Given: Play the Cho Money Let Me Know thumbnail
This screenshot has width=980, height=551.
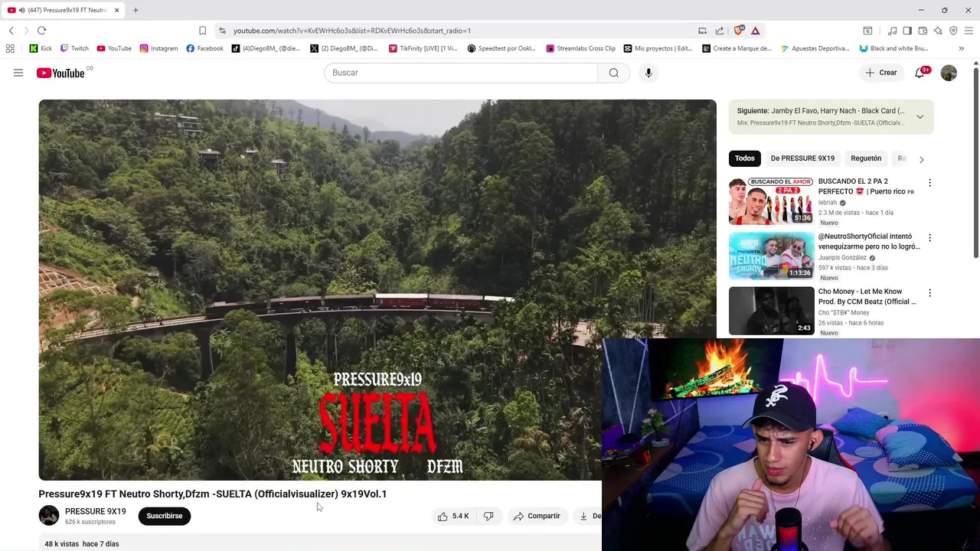Looking at the screenshot, I should pyautogui.click(x=771, y=311).
